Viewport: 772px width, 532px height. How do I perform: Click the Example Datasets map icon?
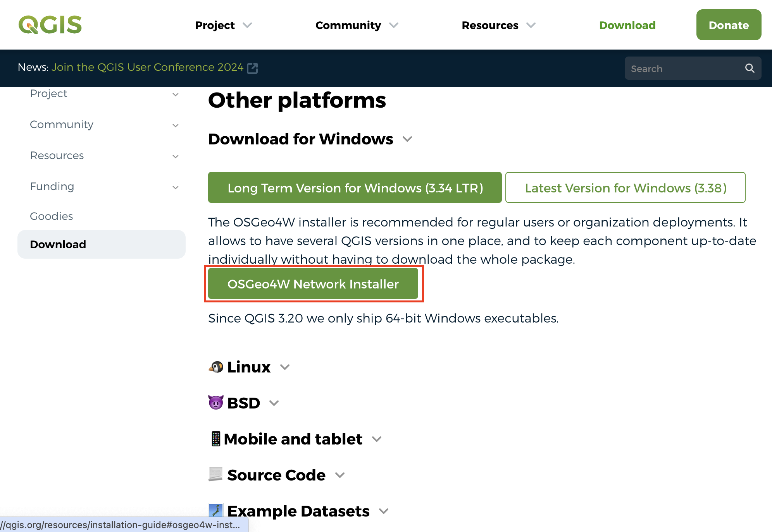click(216, 510)
